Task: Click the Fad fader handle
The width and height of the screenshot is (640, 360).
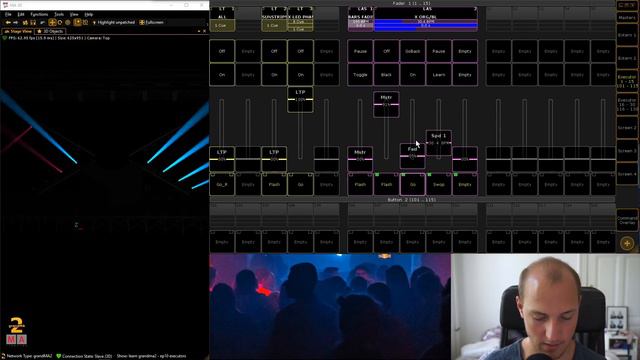Action: [x=412, y=156]
